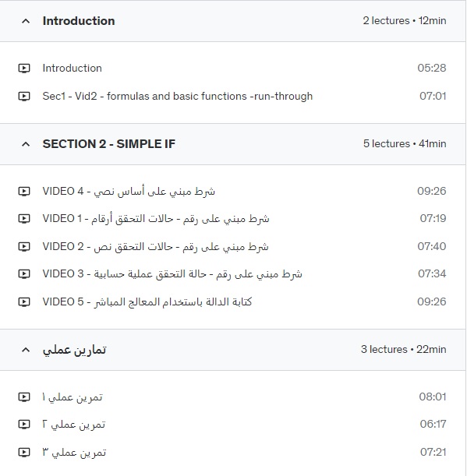Click play icon beside VIDEO 4 lecture
Image resolution: width=467 pixels, height=476 pixels.
tap(24, 191)
